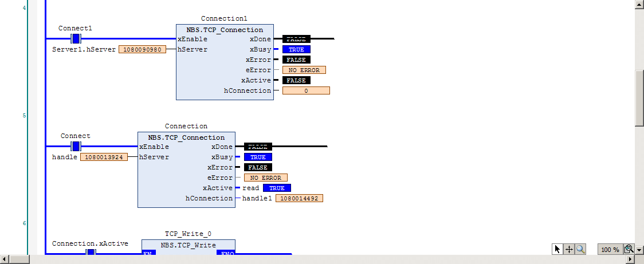Select the Connection1 function block header
This screenshot has height=264, width=644.
click(x=225, y=30)
